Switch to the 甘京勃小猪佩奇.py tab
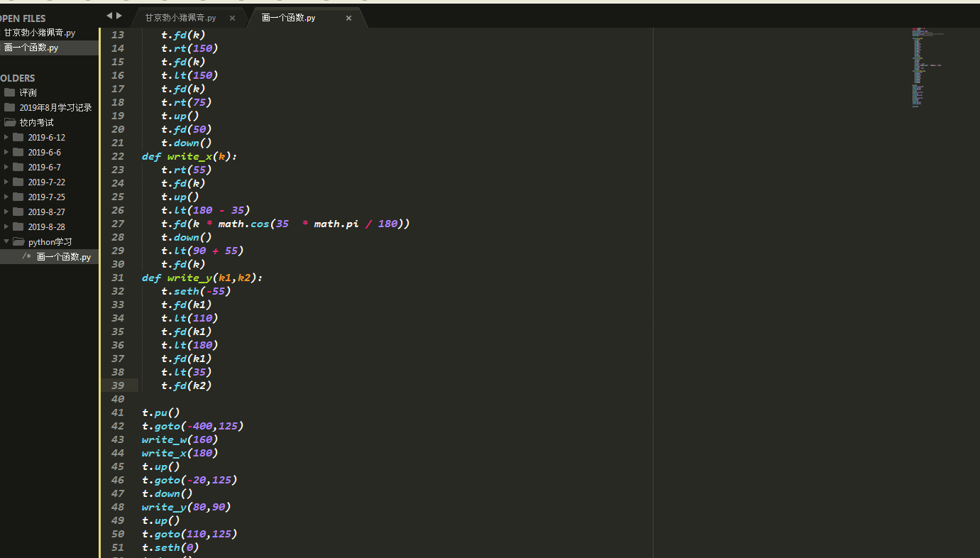980x558 pixels. pyautogui.click(x=181, y=18)
